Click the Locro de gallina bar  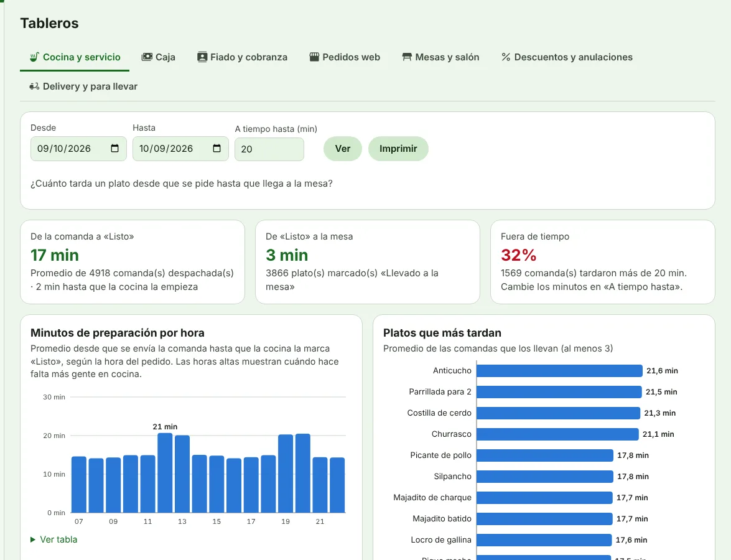point(544,540)
